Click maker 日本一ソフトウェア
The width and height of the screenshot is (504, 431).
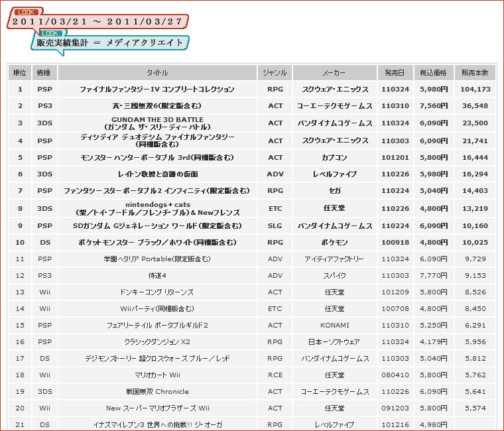coord(335,341)
